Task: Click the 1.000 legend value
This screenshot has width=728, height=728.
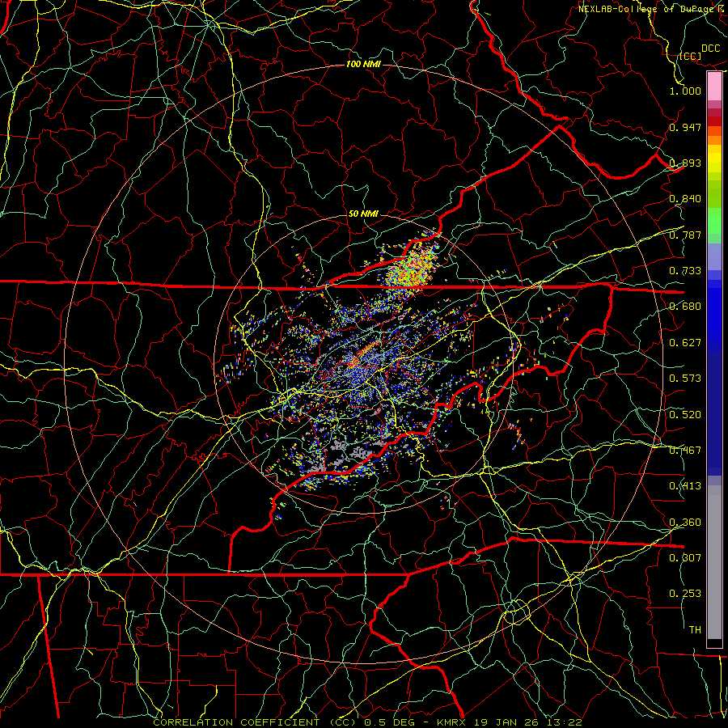Action: 685,91
